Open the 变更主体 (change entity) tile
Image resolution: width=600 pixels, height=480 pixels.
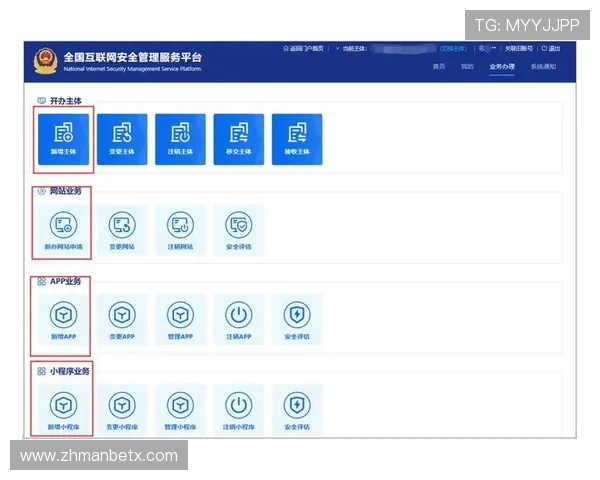tap(122, 139)
